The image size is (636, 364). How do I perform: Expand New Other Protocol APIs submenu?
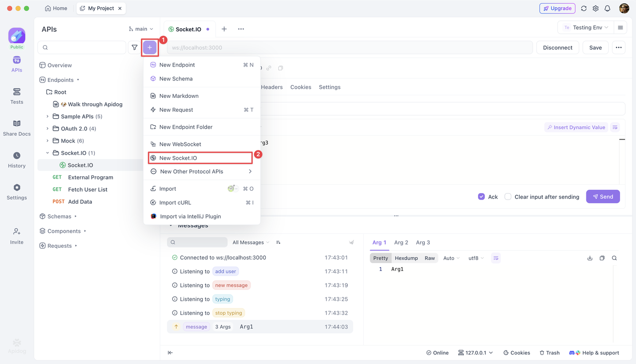click(x=202, y=171)
